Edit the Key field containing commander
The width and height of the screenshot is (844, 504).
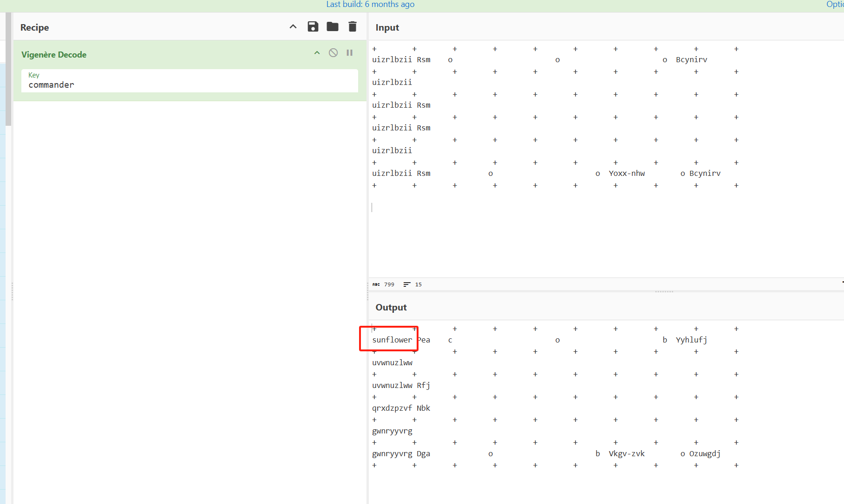(190, 81)
